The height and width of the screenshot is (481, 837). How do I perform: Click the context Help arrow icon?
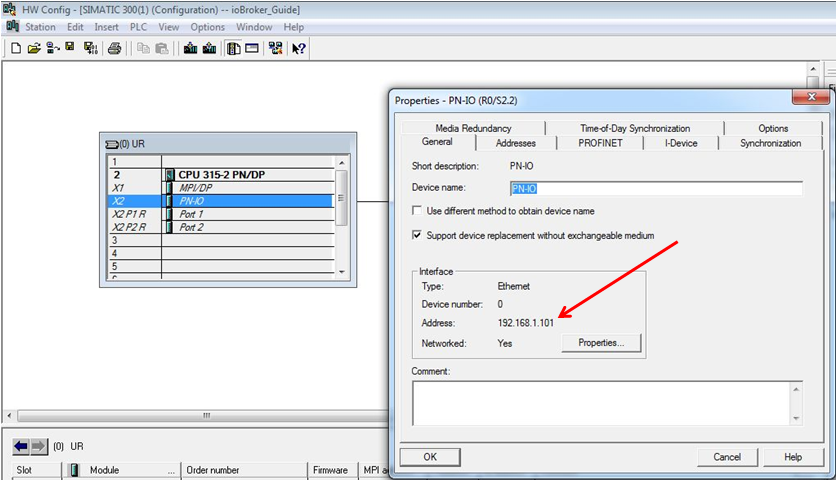[x=298, y=49]
